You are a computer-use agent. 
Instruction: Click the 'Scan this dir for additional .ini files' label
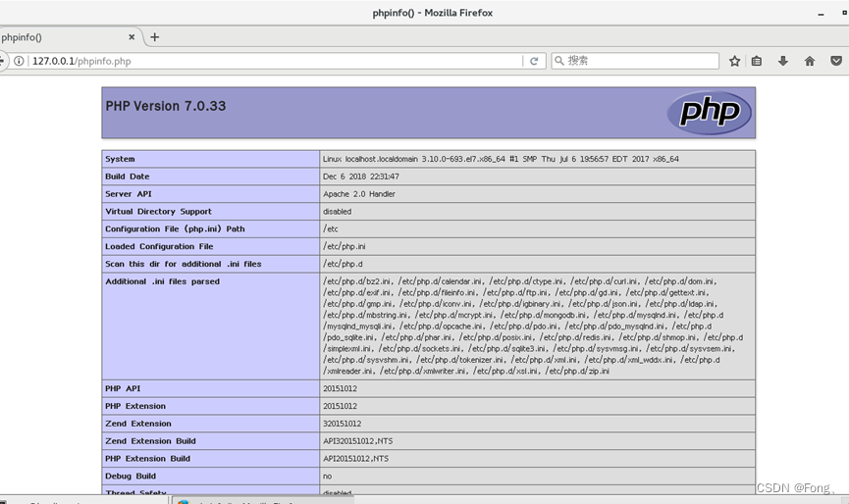[x=183, y=264]
